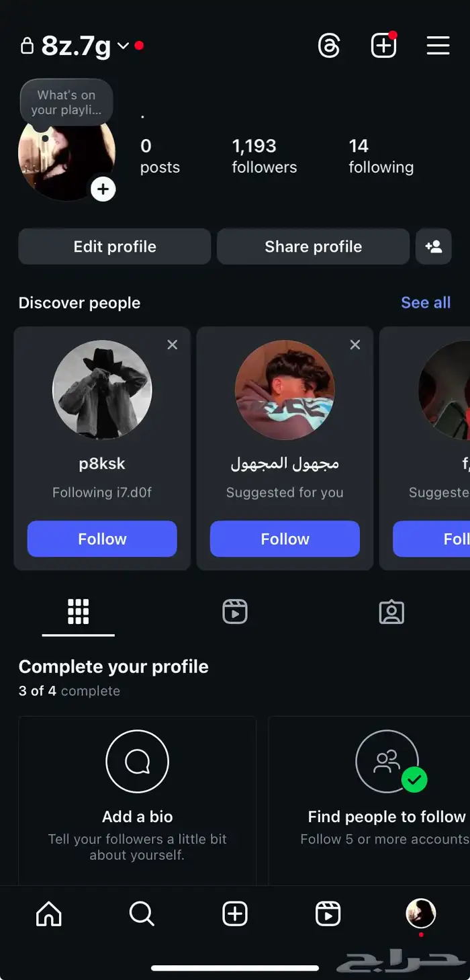Open the Search magnifier icon
This screenshot has width=470, height=980.
pyautogui.click(x=142, y=914)
